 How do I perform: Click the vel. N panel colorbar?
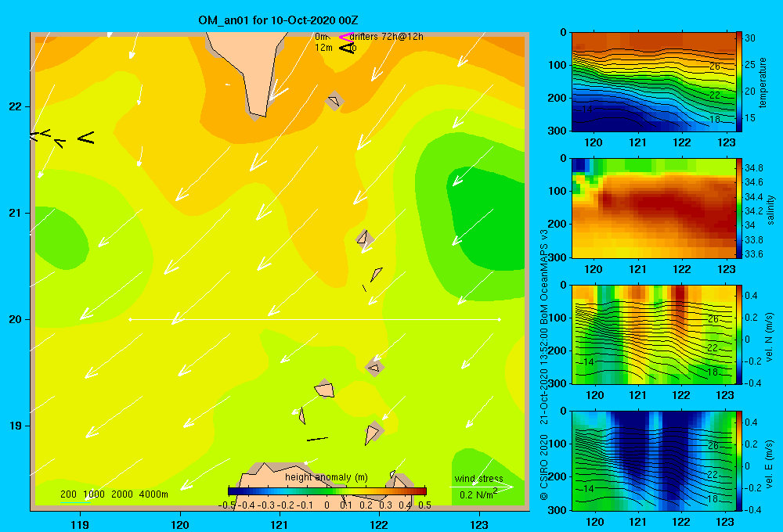739,334
